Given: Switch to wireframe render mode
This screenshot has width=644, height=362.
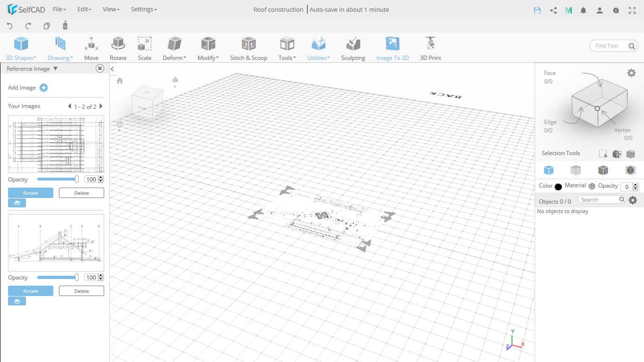Looking at the screenshot, I should pyautogui.click(x=576, y=170).
